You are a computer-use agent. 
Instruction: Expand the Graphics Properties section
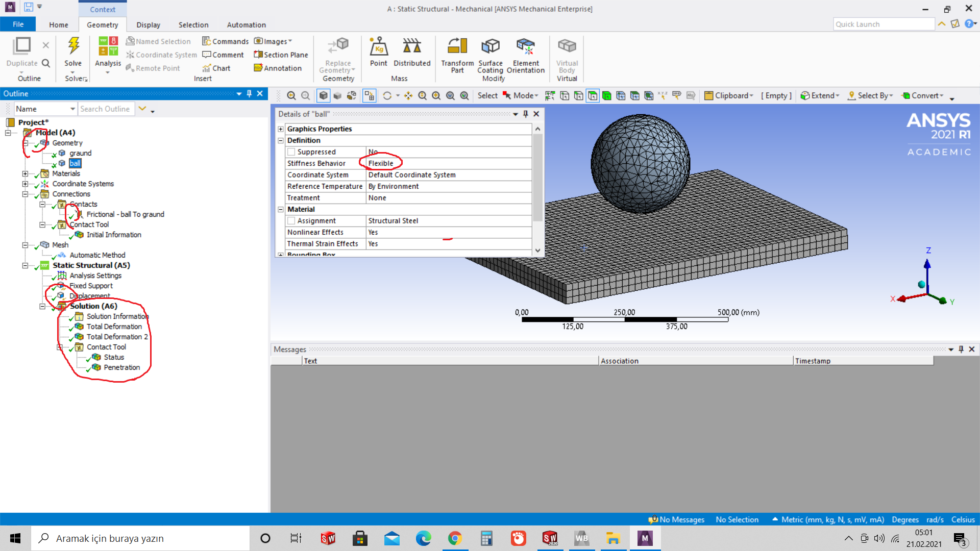(x=281, y=129)
